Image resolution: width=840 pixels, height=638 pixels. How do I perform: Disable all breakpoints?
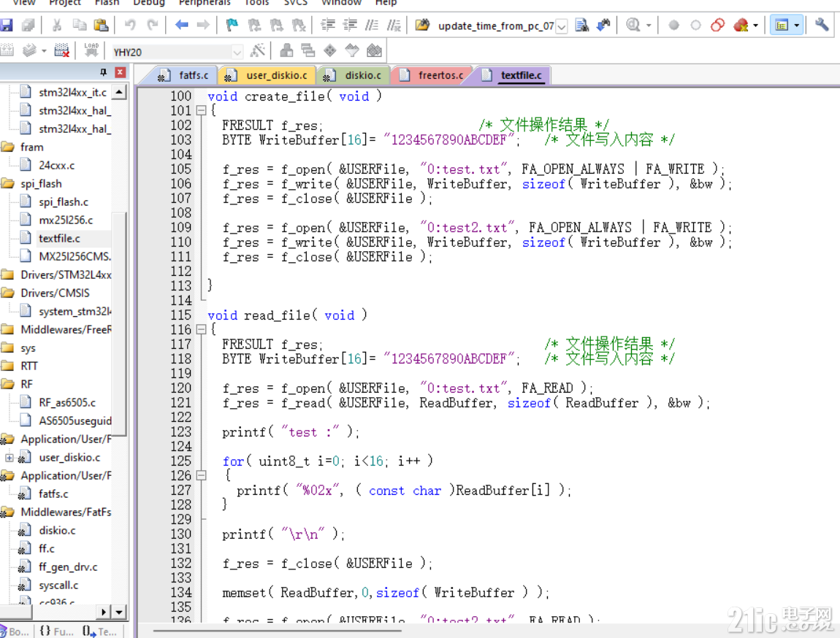pyautogui.click(x=717, y=25)
